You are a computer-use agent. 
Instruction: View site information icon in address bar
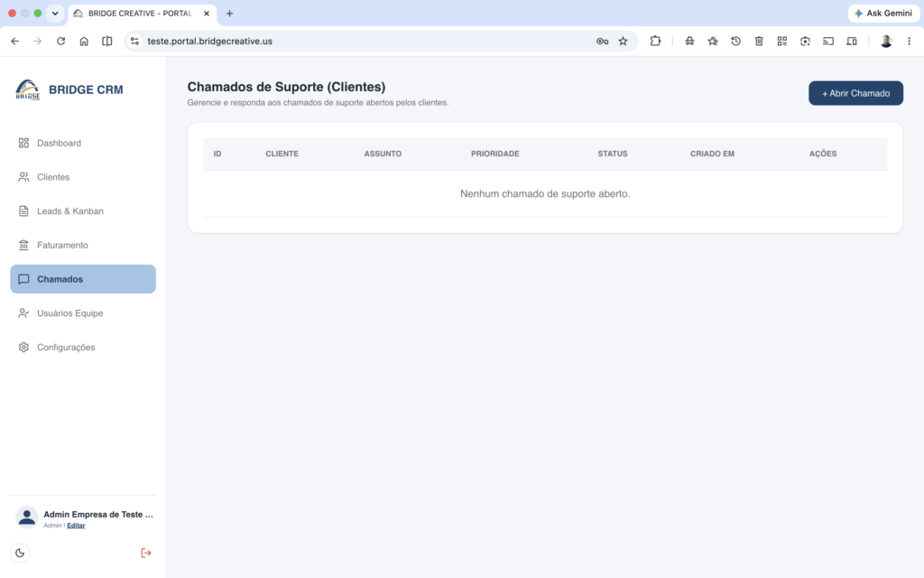click(135, 42)
